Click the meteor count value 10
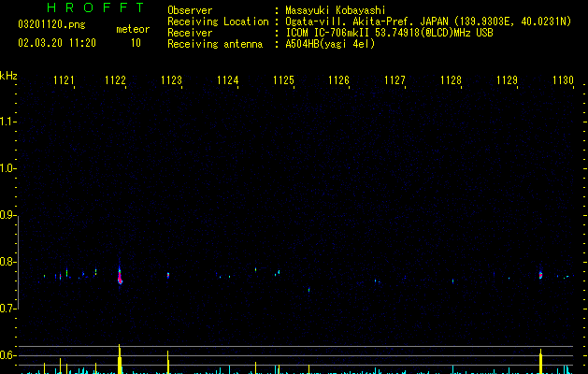This screenshot has height=374, width=588. pos(136,43)
